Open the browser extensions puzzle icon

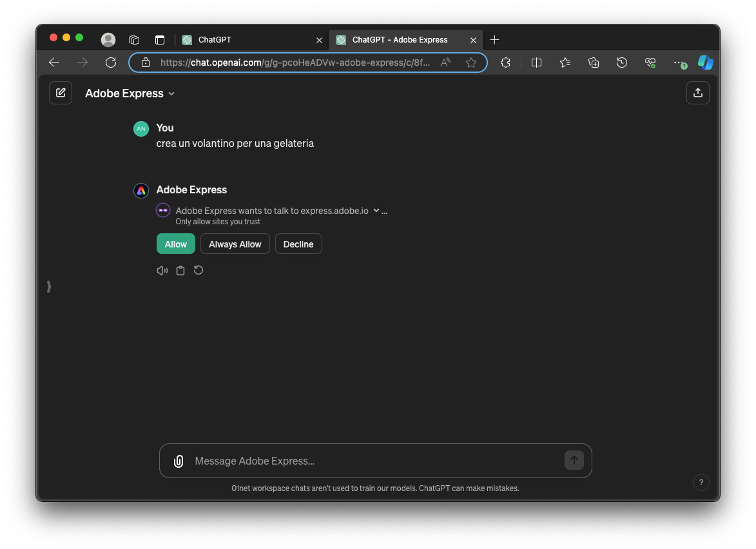point(505,63)
